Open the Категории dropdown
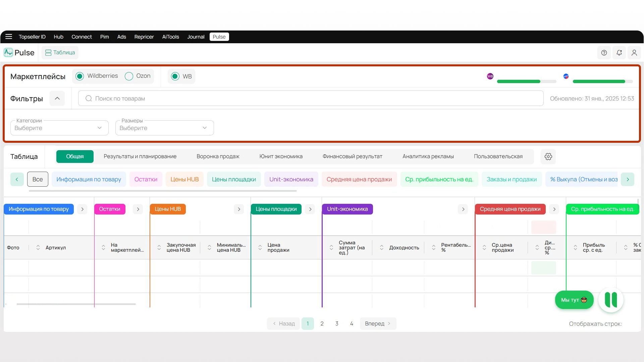Image resolution: width=644 pixels, height=362 pixels. coord(59,128)
